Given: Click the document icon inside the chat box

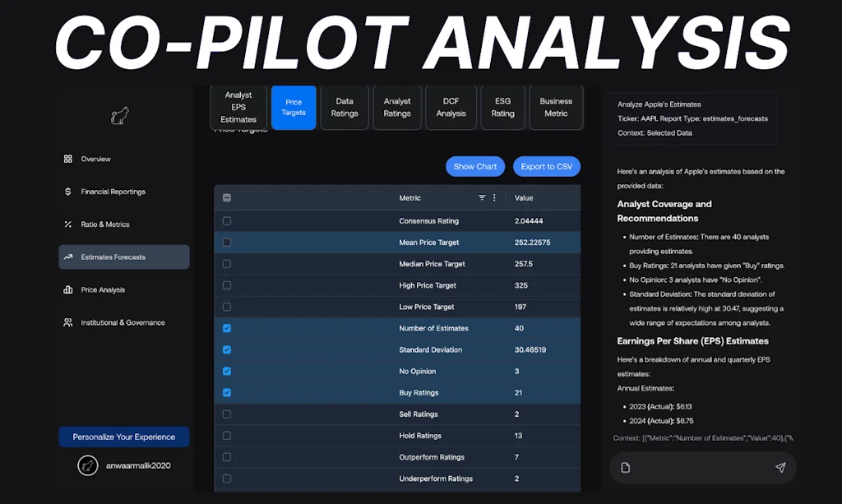Looking at the screenshot, I should click(x=626, y=467).
